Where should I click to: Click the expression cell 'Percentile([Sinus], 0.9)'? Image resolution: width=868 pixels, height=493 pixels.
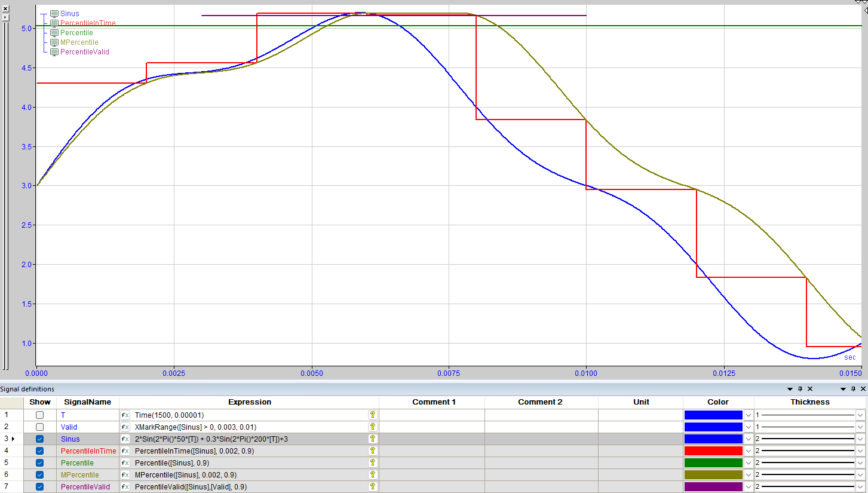tap(250, 463)
